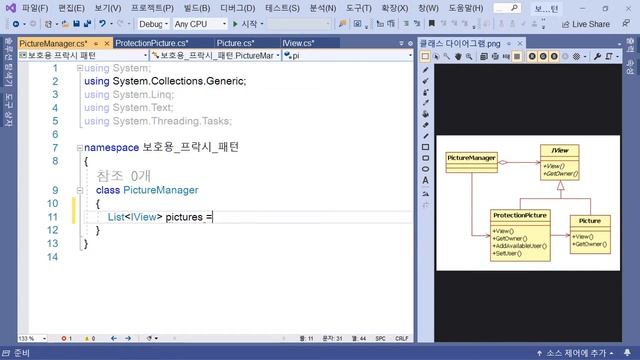
Task: Click the Live Share button
Action: click(x=586, y=24)
